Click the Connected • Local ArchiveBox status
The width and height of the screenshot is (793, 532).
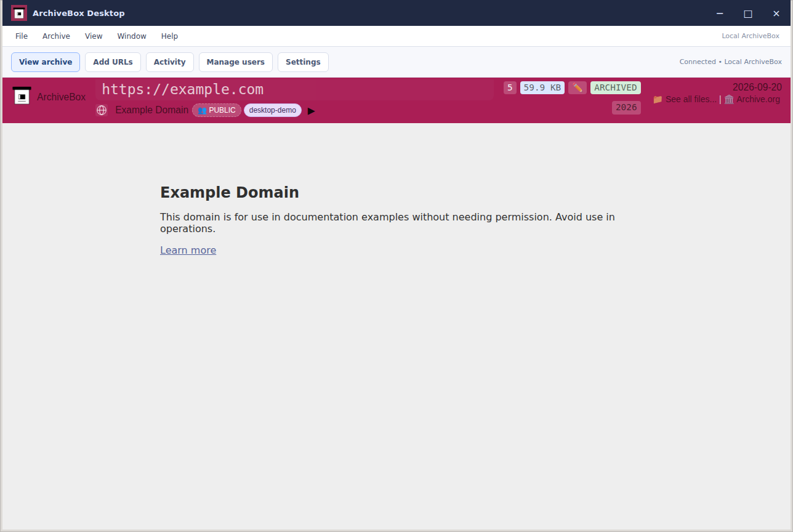pyautogui.click(x=731, y=62)
